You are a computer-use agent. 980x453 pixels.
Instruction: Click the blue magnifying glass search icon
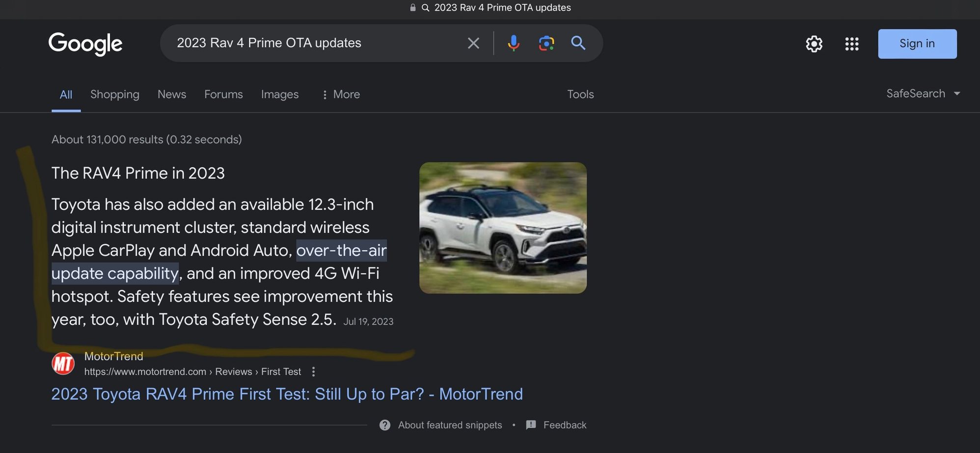578,43
